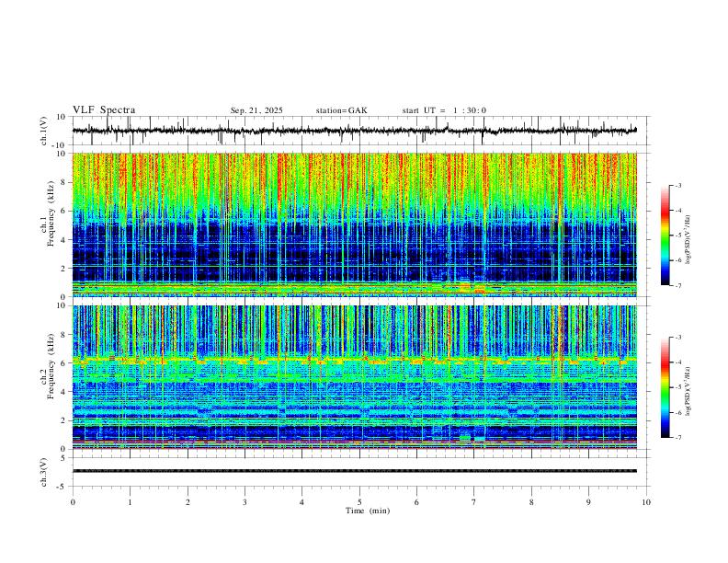Click the ch.1 spectrogram plot
Image resolution: width=728 pixels, height=563 pixels.
click(355, 224)
